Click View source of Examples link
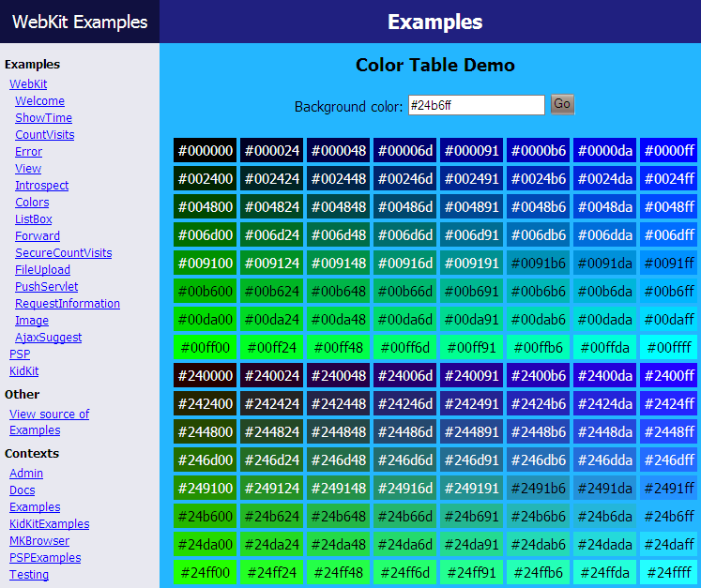 click(49, 422)
